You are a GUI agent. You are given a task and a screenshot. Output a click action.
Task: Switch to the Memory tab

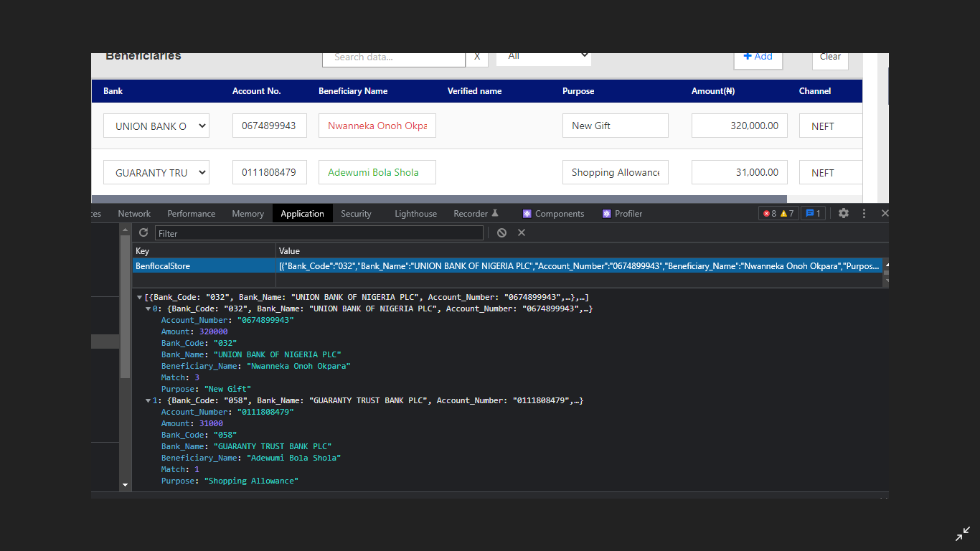(x=248, y=213)
